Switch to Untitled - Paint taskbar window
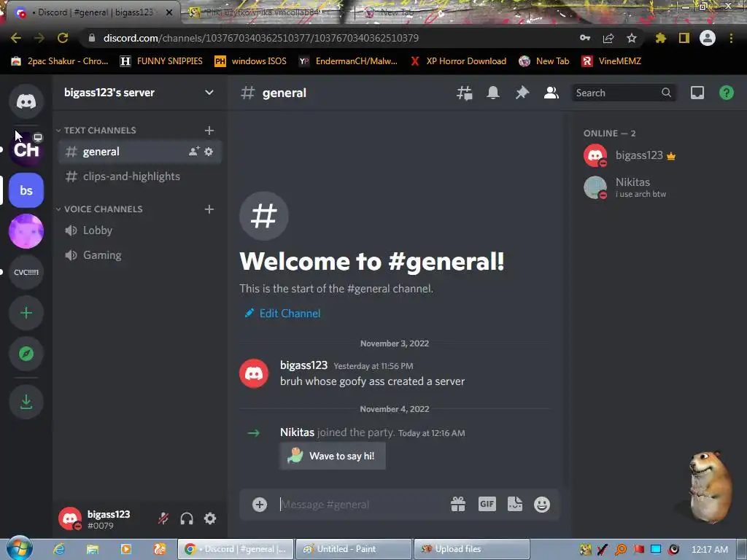This screenshot has width=747, height=560. coord(354,549)
